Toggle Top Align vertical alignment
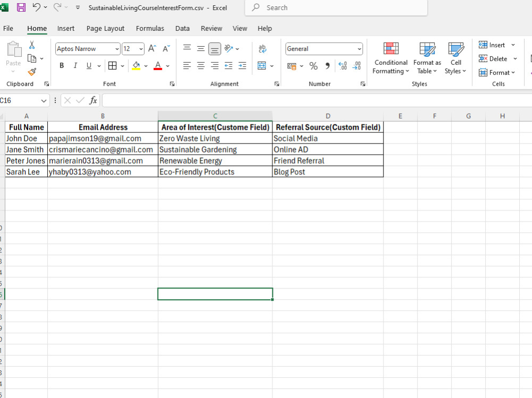Viewport: 532px width, 398px height. (187, 48)
